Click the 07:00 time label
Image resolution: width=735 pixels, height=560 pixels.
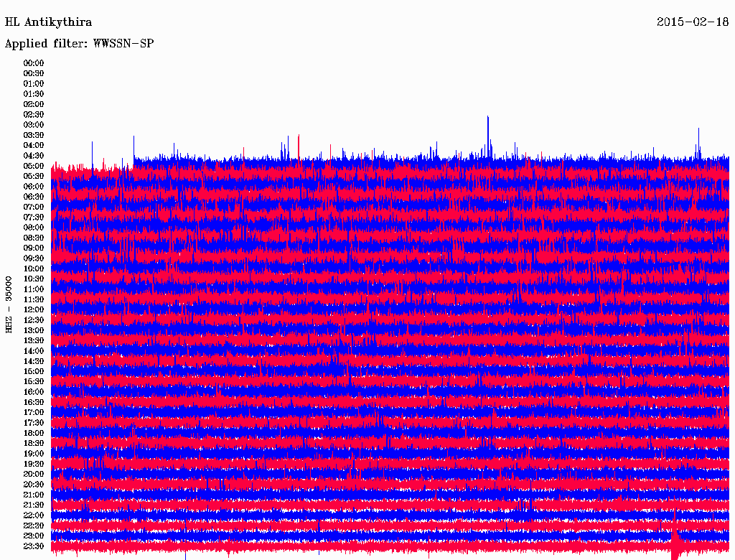[34, 207]
